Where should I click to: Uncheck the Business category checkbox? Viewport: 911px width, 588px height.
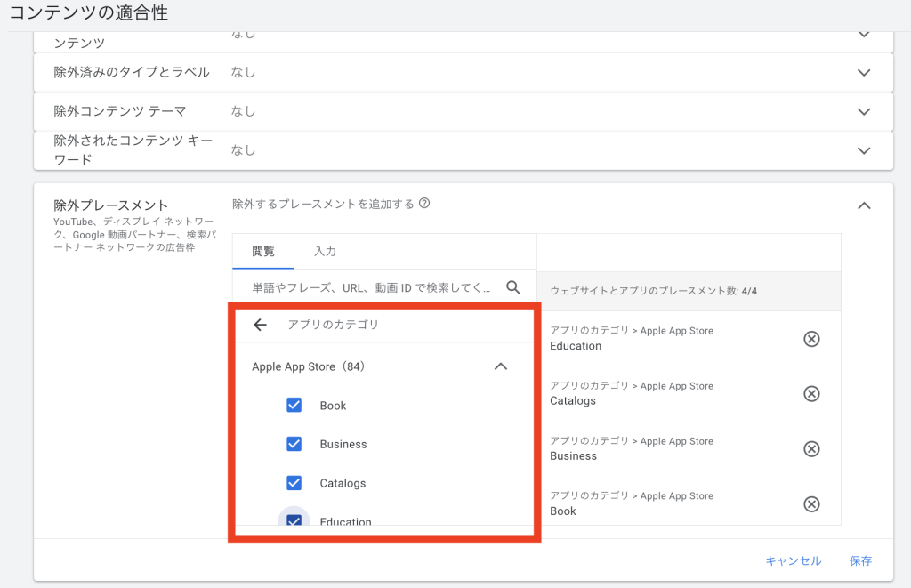point(294,444)
